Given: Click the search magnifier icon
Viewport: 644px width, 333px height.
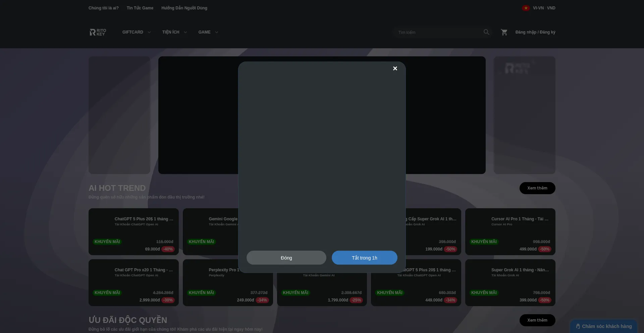Looking at the screenshot, I should tap(486, 32).
